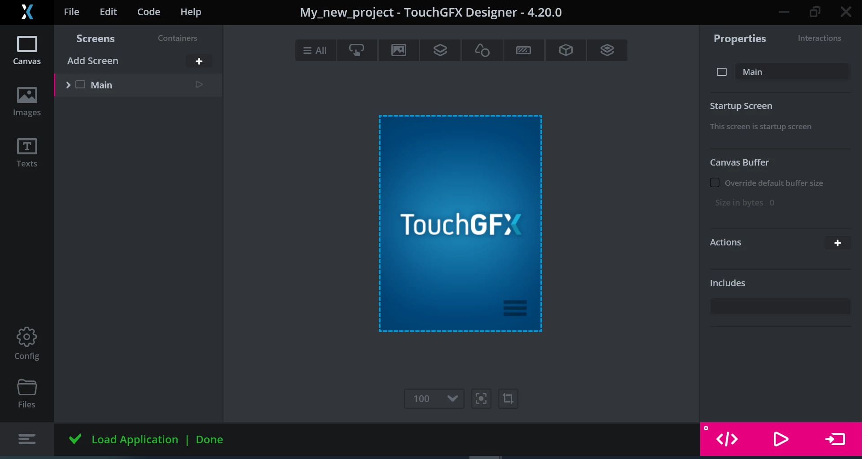Viewport: 868px width, 459px height.
Task: Open the Canvas view in sidebar
Action: [27, 50]
